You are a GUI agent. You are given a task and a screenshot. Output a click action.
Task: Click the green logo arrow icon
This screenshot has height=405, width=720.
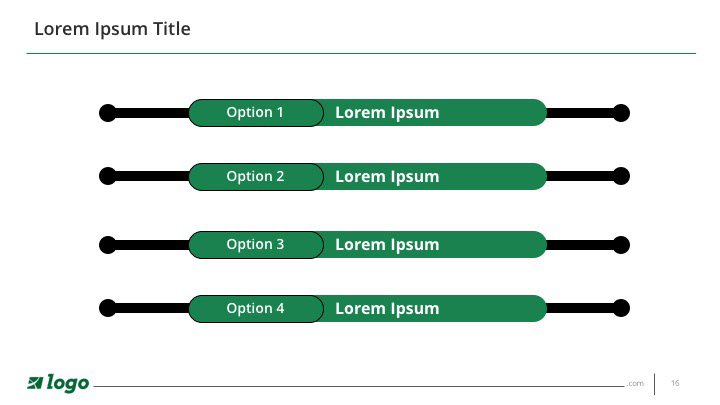click(x=35, y=382)
